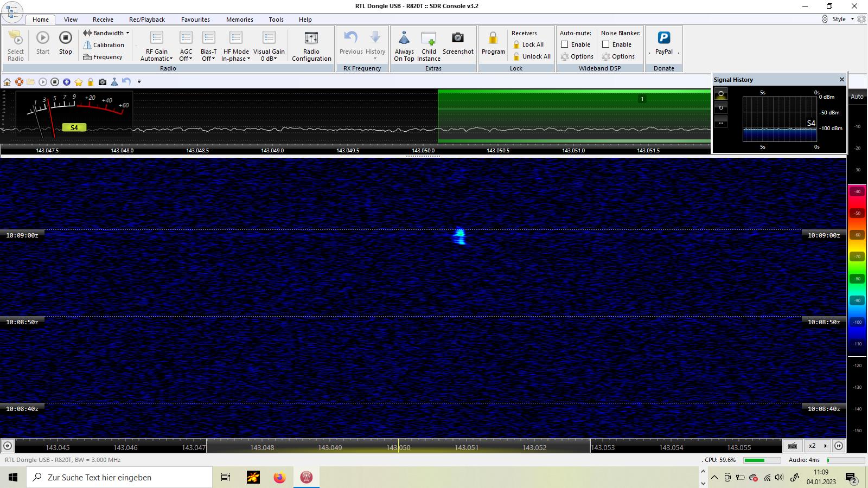
Task: Open the x2 zoom selector
Action: click(x=818, y=446)
